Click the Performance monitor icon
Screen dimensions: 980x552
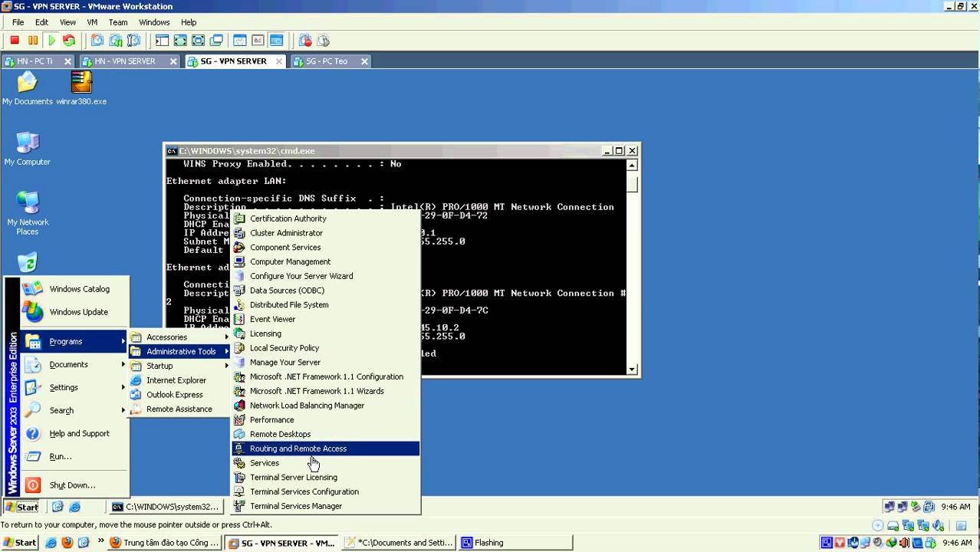click(239, 419)
